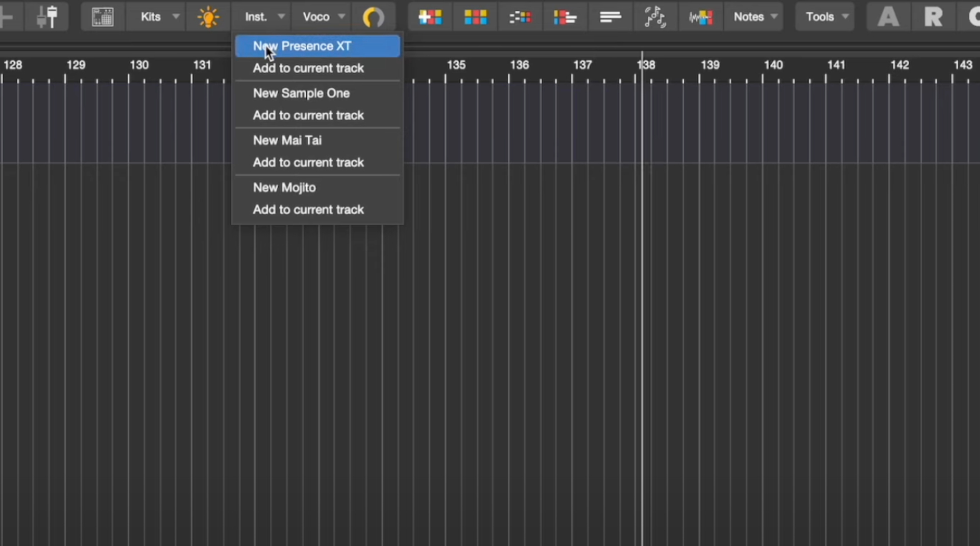Screen dimensions: 980x546
Task: Click bar 137 on the timeline ruler
Action: point(582,65)
